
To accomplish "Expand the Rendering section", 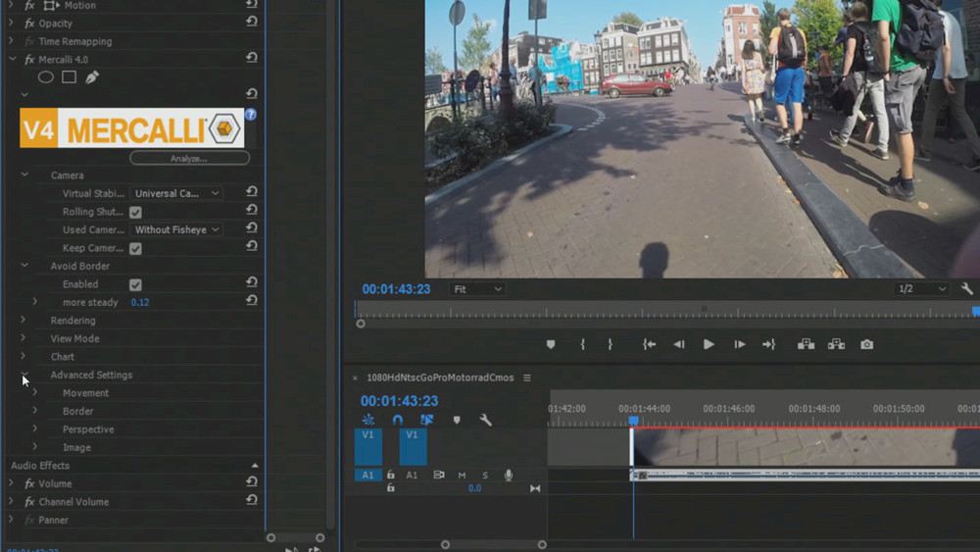I will tap(24, 320).
